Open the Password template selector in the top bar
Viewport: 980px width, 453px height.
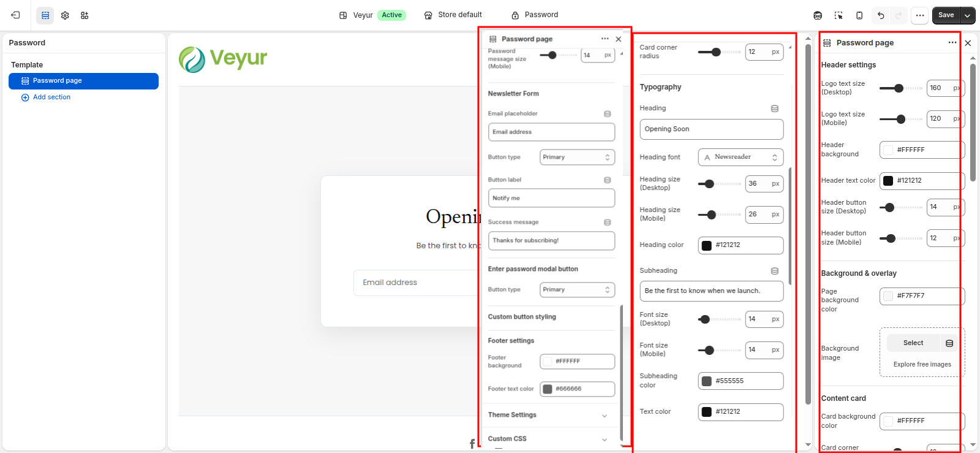click(535, 15)
